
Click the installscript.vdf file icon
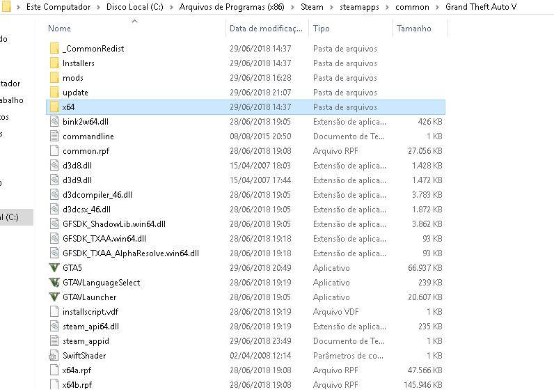click(54, 312)
